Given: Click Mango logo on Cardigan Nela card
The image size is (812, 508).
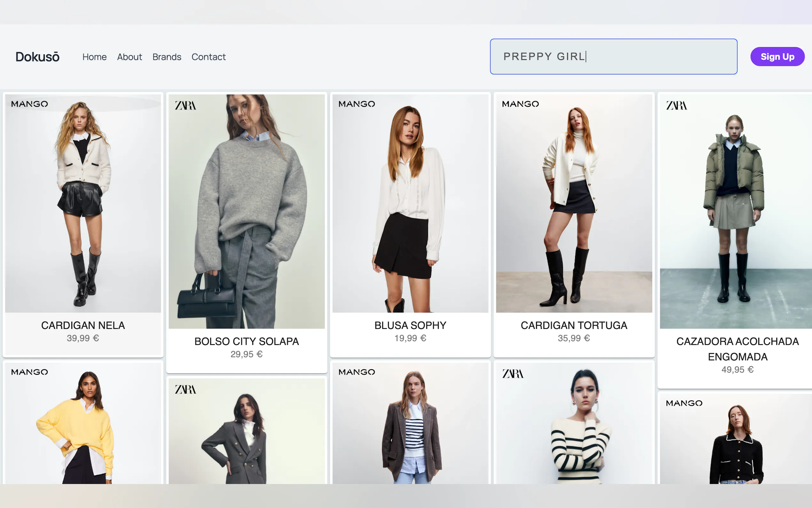Looking at the screenshot, I should pyautogui.click(x=29, y=104).
